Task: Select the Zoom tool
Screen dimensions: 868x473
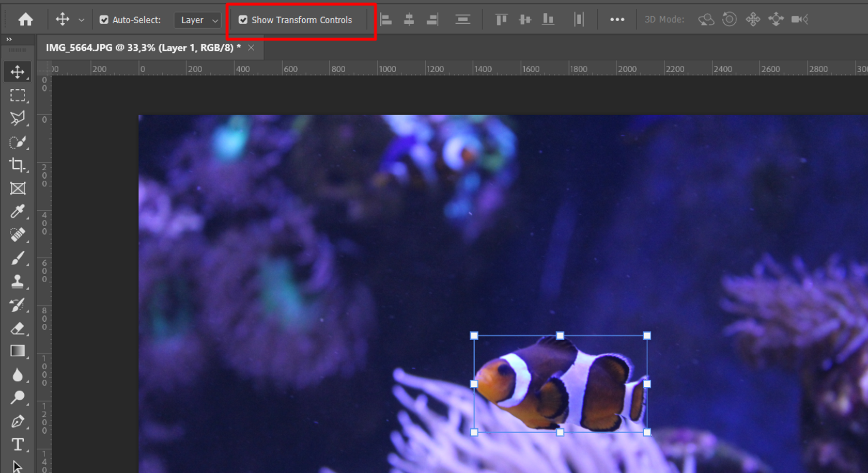Action: tap(17, 398)
